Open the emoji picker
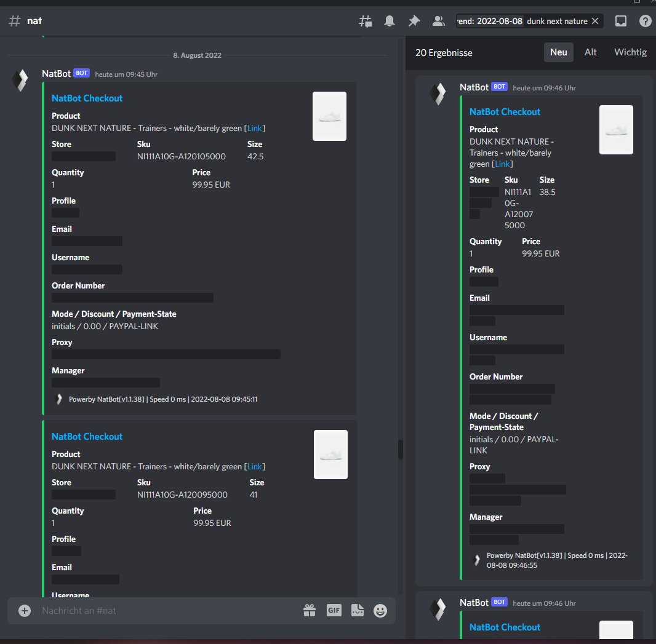The height and width of the screenshot is (644, 656). click(380, 610)
